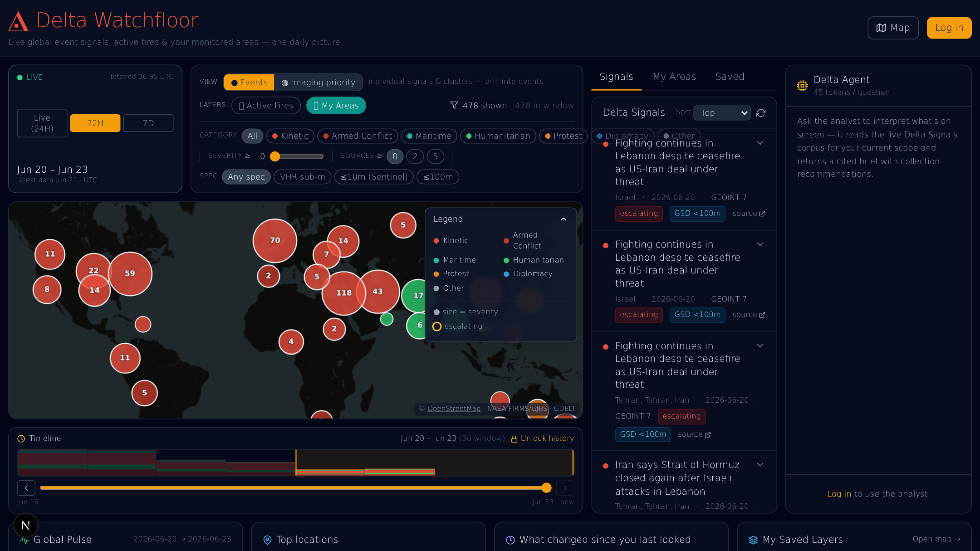The height and width of the screenshot is (551, 980).
Task: Click the 118 events cluster marker
Action: [343, 293]
